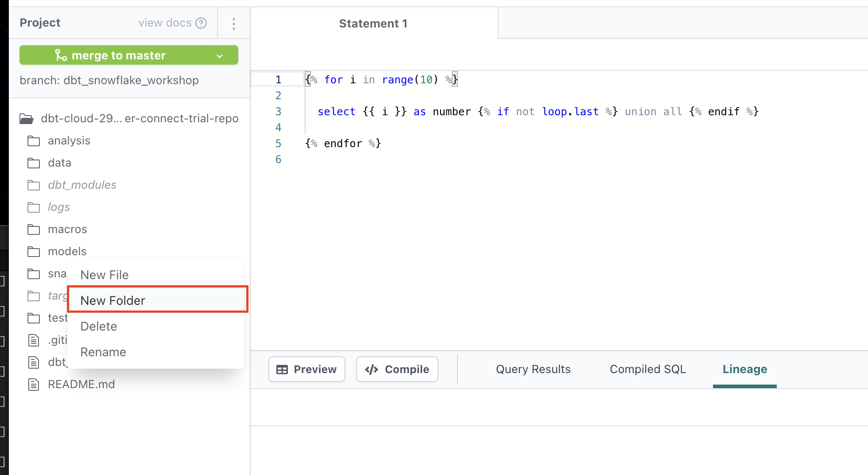Expand the data folder
This screenshot has width=868, height=475.
(x=59, y=163)
